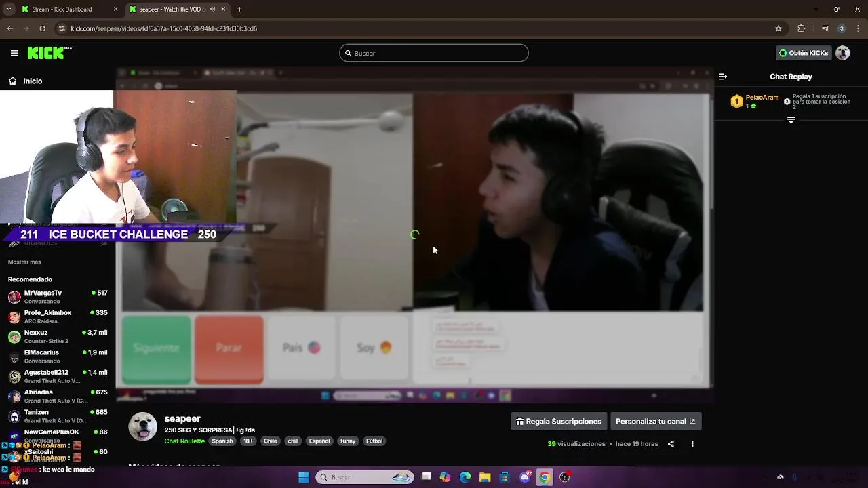
Task: Click the Buscar search field on Kick
Action: point(434,53)
